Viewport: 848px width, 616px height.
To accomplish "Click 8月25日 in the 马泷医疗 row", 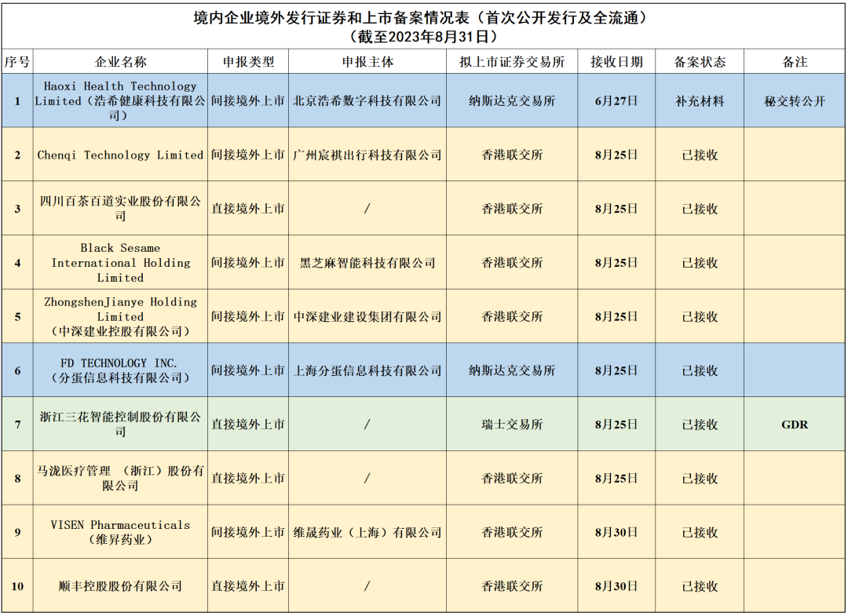I will point(616,479).
